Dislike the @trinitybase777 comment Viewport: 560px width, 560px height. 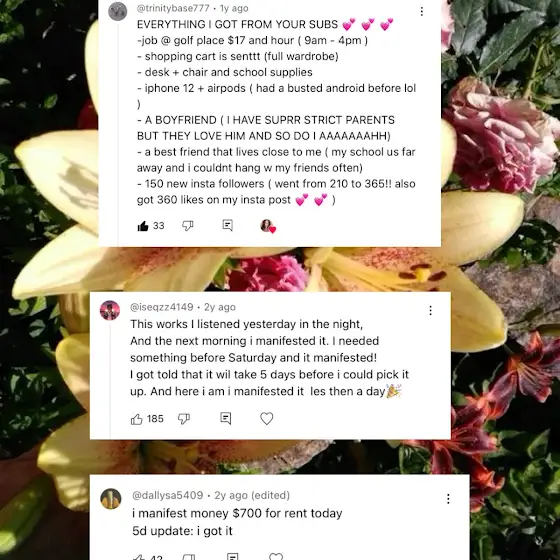point(188,226)
